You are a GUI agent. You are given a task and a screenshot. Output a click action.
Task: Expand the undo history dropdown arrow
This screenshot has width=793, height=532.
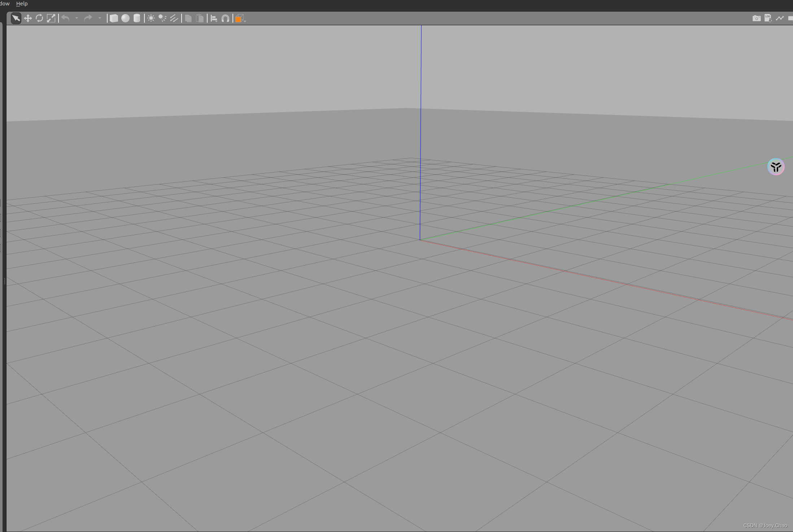[77, 18]
